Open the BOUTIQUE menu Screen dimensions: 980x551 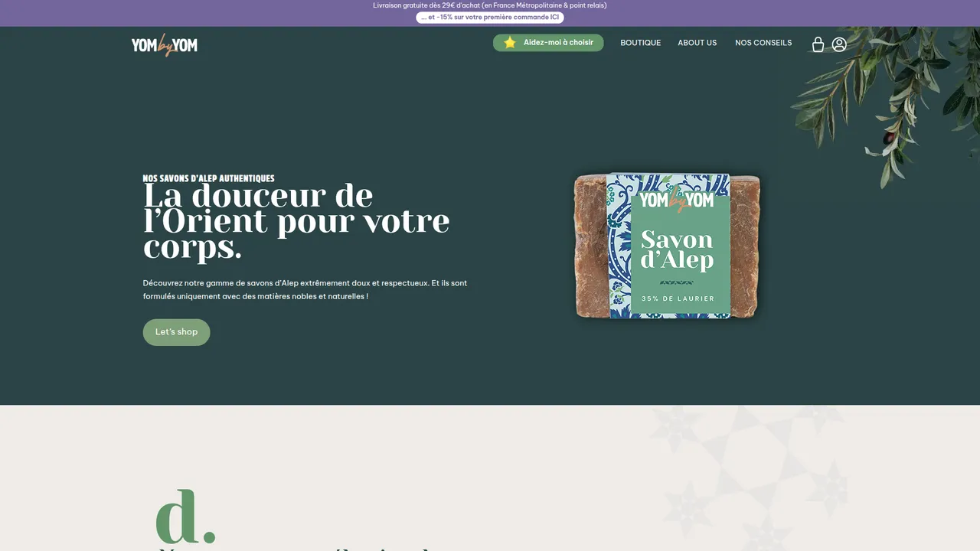point(641,43)
